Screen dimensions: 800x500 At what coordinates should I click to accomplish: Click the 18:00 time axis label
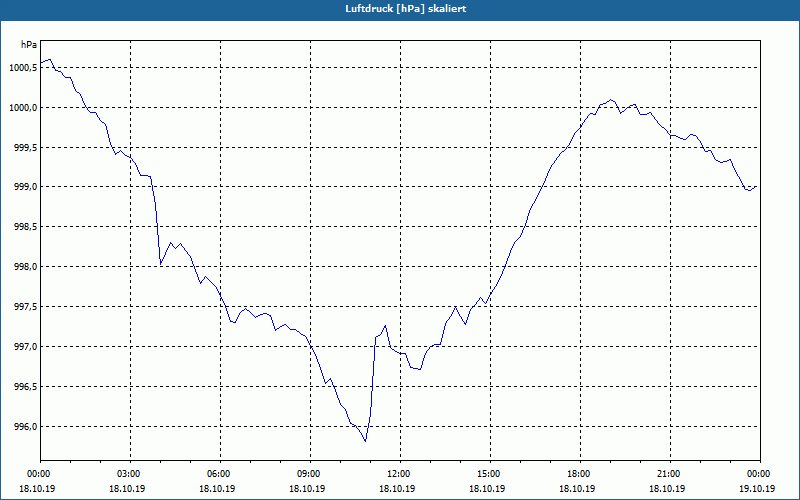point(581,474)
